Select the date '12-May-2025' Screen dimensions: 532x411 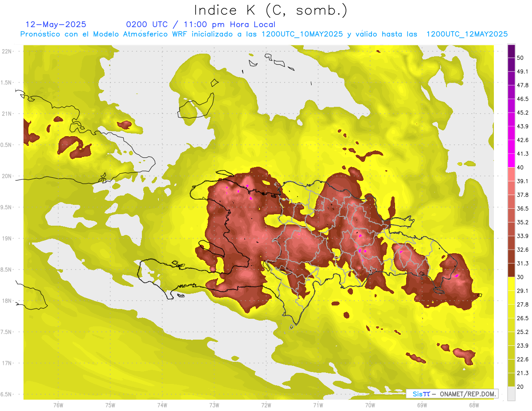[56, 24]
